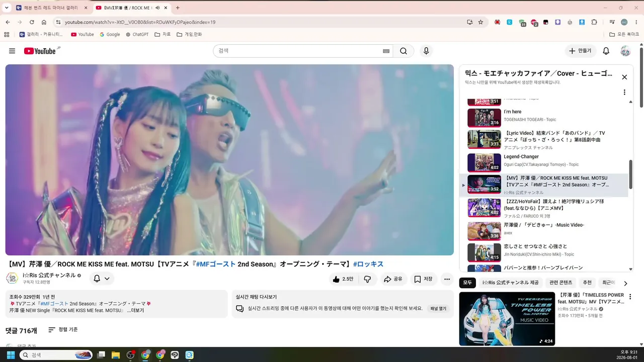Open the mix playlist three-dot menu
Viewport: 644px width, 362px height.
pos(624,93)
